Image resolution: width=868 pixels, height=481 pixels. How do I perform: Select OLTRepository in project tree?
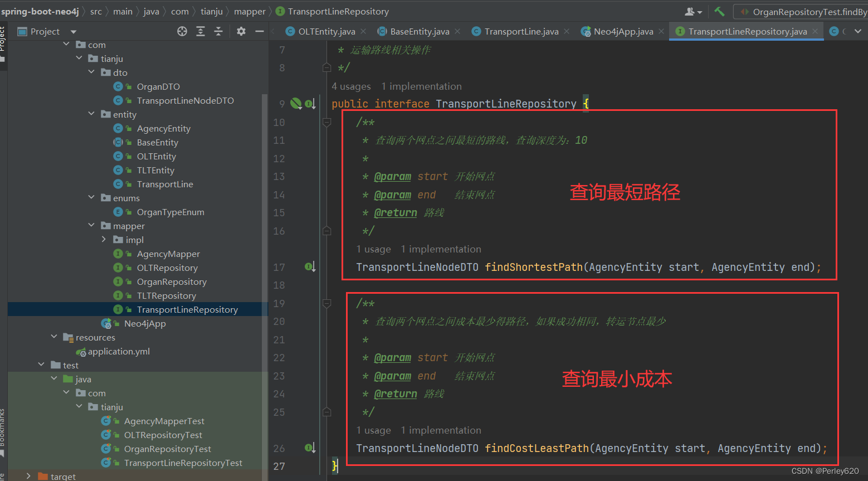point(167,268)
